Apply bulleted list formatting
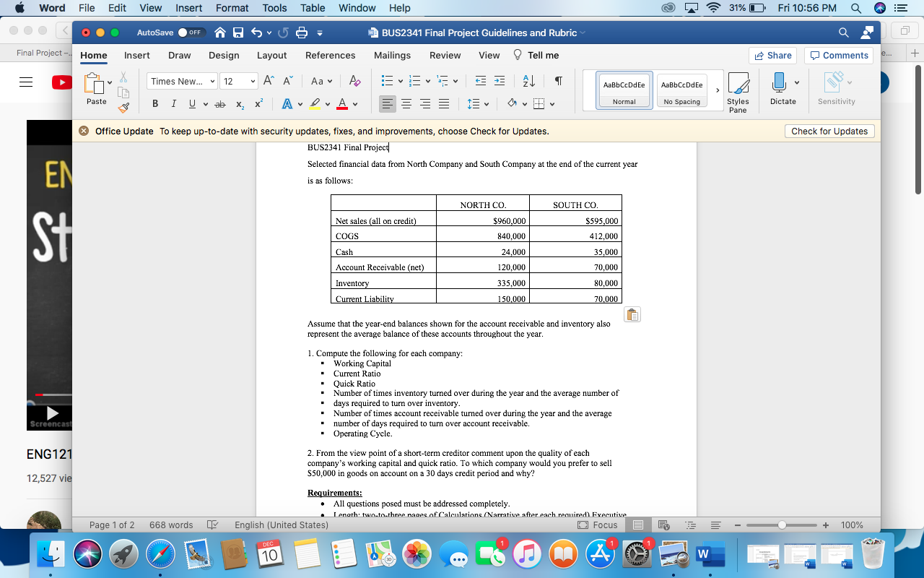 pos(388,81)
